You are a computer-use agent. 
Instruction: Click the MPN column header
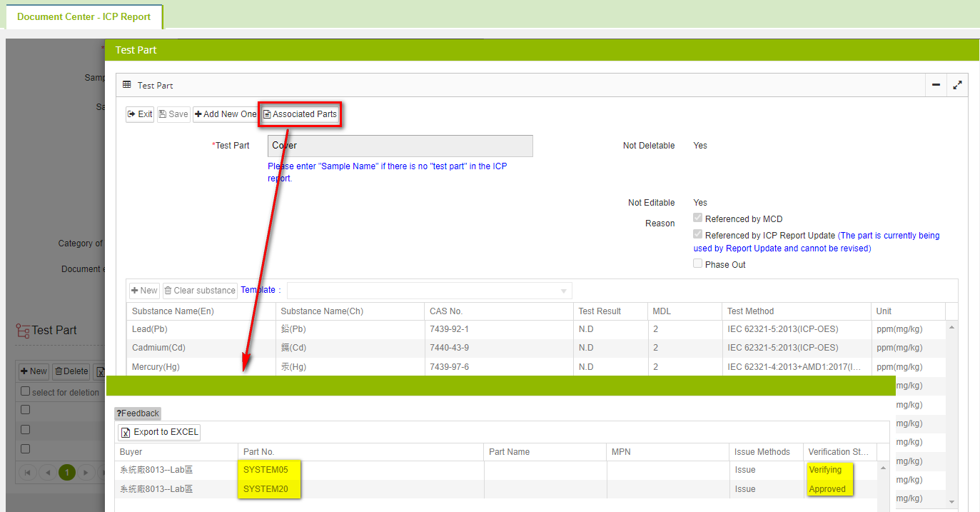coord(669,452)
